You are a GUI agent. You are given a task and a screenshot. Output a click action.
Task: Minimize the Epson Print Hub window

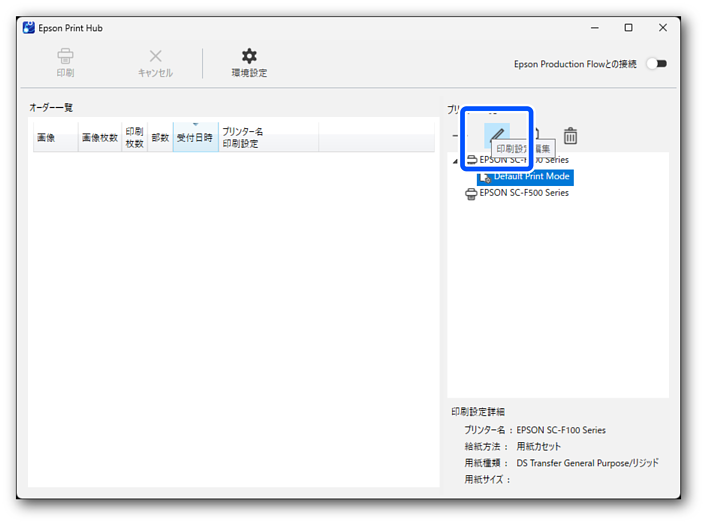593,28
